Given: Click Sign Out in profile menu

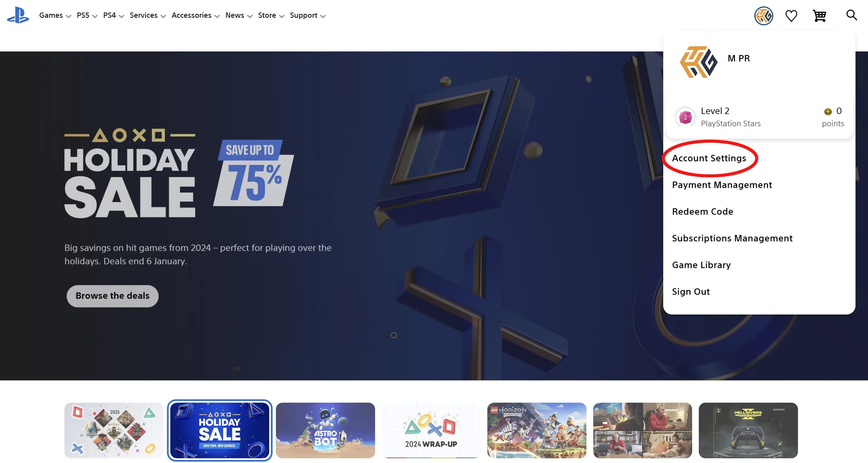Looking at the screenshot, I should click(x=691, y=291).
